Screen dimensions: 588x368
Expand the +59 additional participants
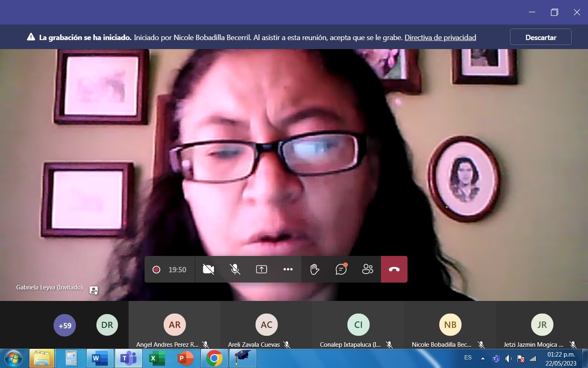[x=65, y=325]
